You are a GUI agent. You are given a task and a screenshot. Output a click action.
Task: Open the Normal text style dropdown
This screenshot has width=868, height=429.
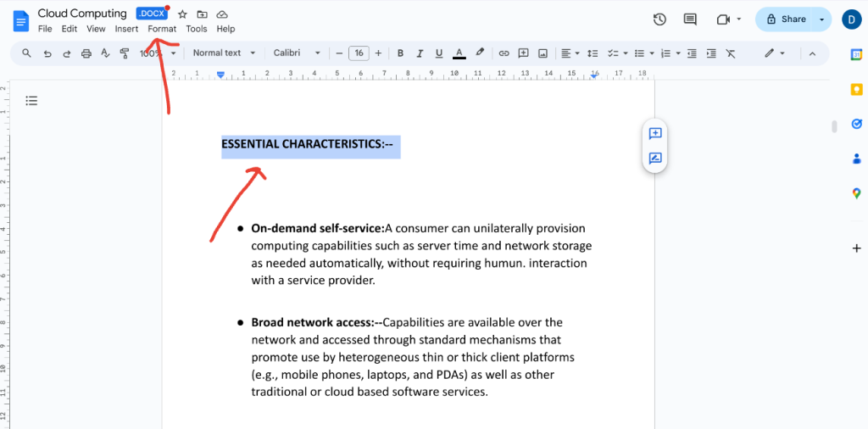224,53
